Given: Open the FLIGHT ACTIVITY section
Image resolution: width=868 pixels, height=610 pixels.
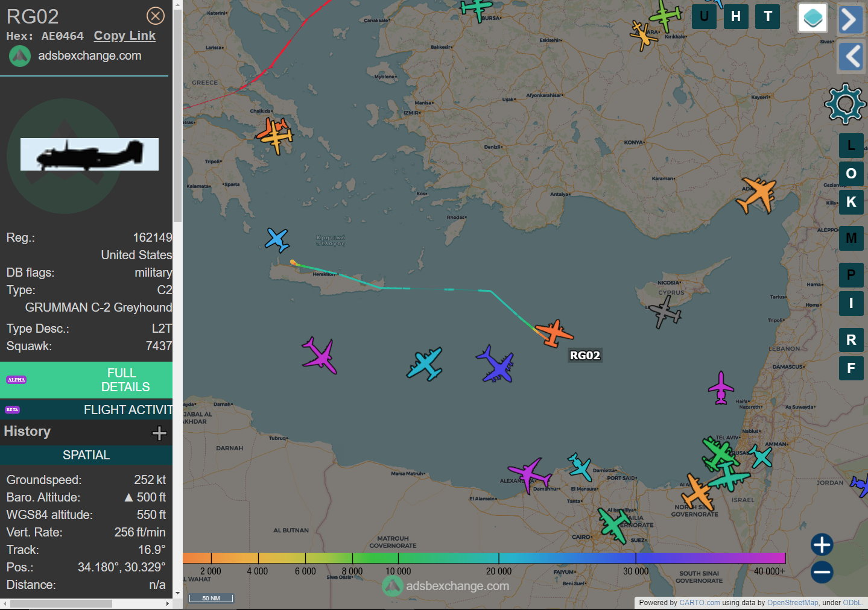Looking at the screenshot, I should 86,410.
